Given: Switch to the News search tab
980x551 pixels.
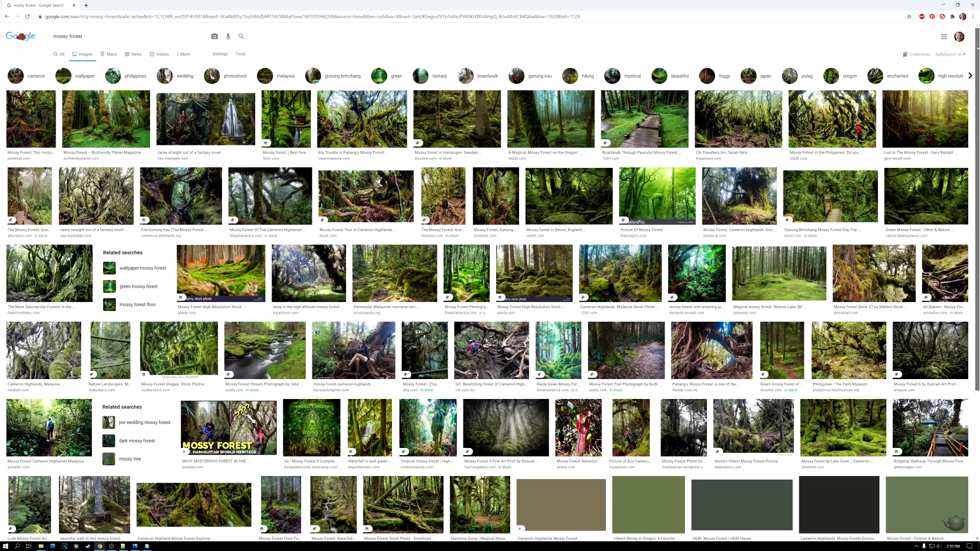Looking at the screenshot, I should [134, 54].
